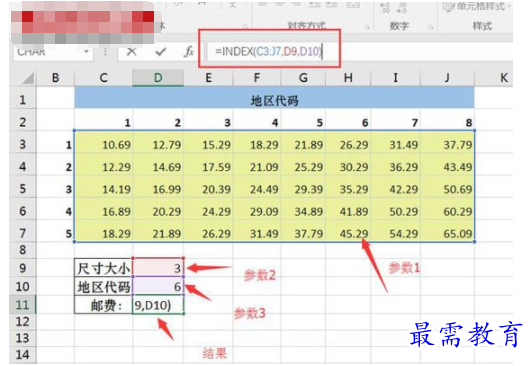The height and width of the screenshot is (366, 531).
Task: Select all cells via corner triangle
Action: pyautogui.click(x=28, y=78)
